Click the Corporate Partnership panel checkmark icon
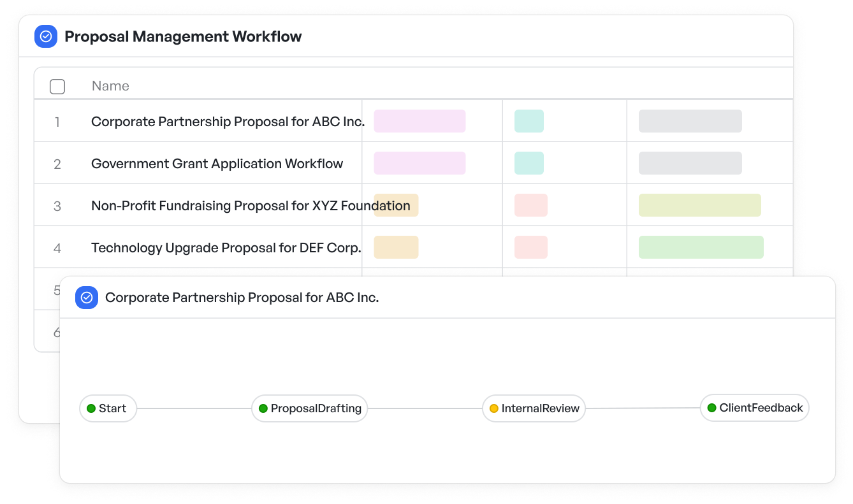Viewport: 853px width, 504px height. (x=87, y=298)
